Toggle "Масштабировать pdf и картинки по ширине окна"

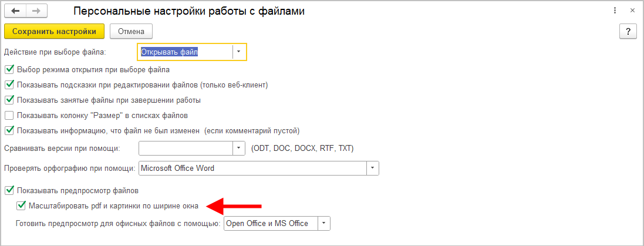tap(22, 205)
